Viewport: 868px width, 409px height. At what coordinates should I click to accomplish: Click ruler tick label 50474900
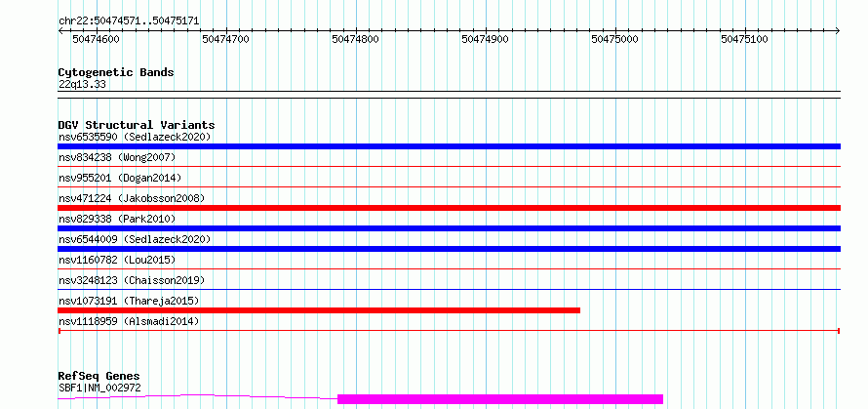(485, 39)
